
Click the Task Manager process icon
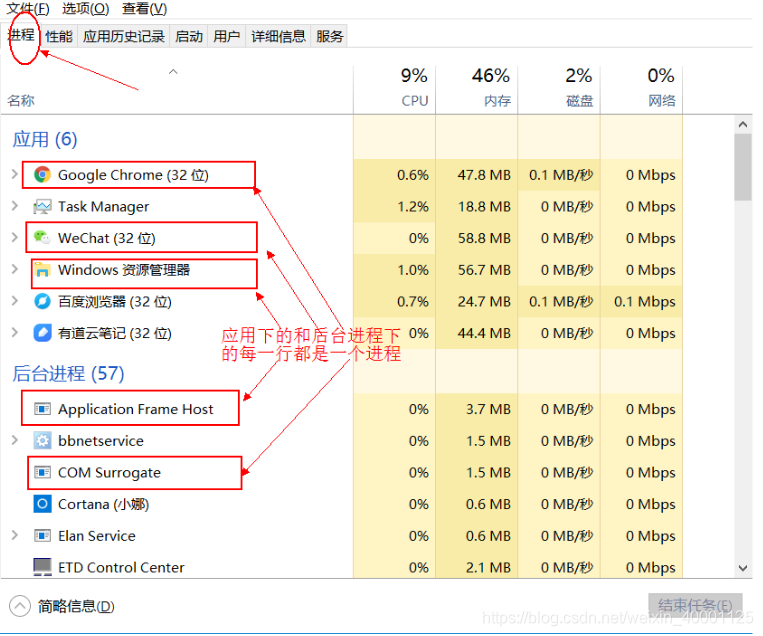point(42,207)
